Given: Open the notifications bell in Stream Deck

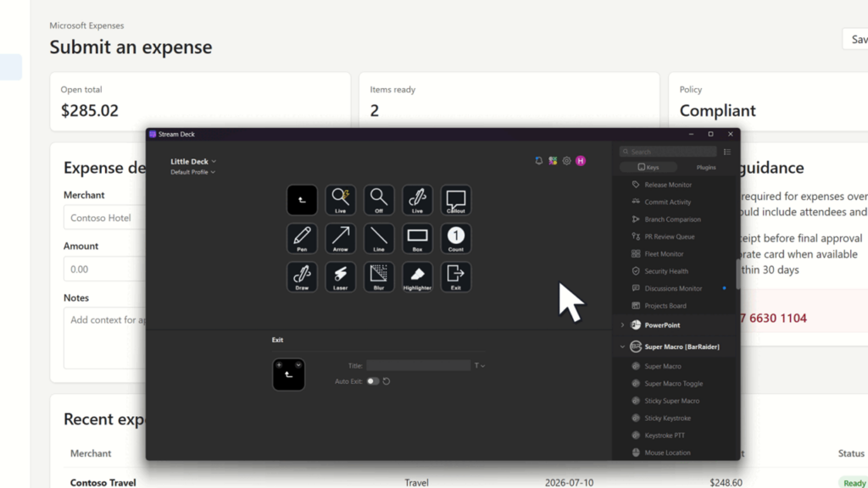Looking at the screenshot, I should [x=538, y=160].
